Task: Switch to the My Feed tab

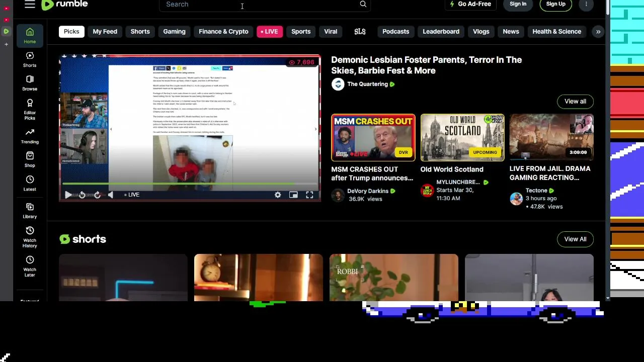Action: click(x=105, y=32)
